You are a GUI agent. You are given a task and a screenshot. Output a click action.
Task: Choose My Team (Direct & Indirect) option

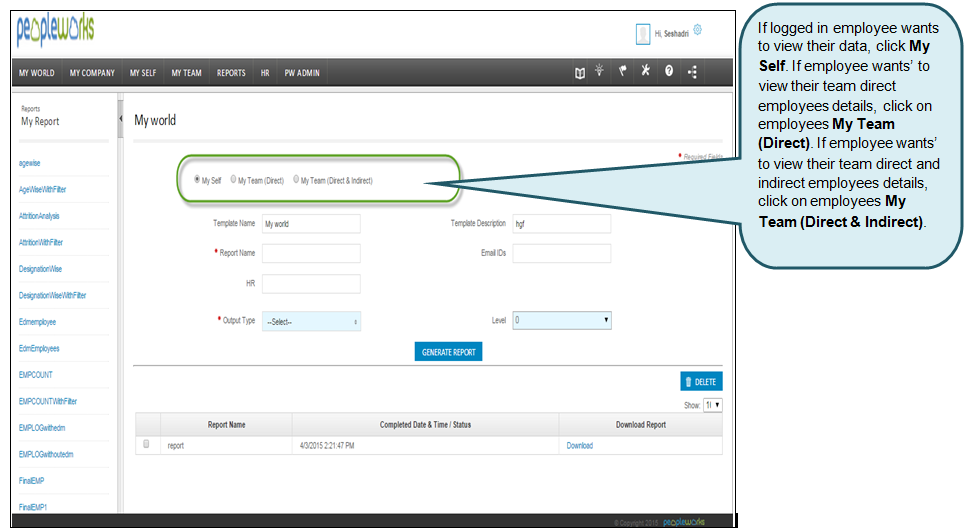coord(297,181)
